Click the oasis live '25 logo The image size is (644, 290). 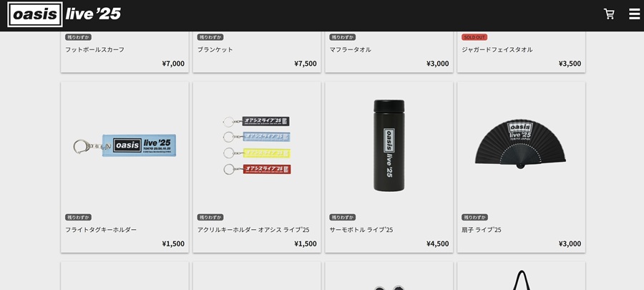point(64,14)
